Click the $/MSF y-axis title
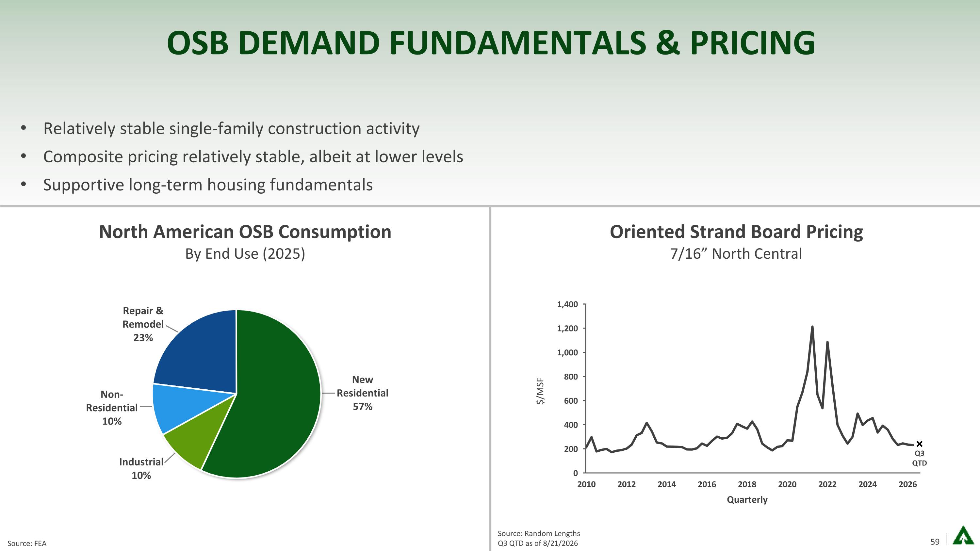The height and width of the screenshot is (551, 980). (540, 391)
